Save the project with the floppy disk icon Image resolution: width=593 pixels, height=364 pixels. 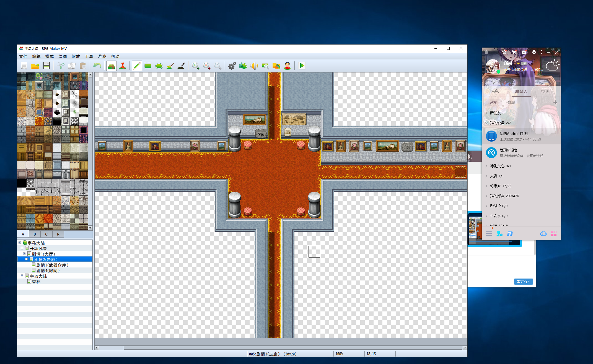(x=46, y=66)
